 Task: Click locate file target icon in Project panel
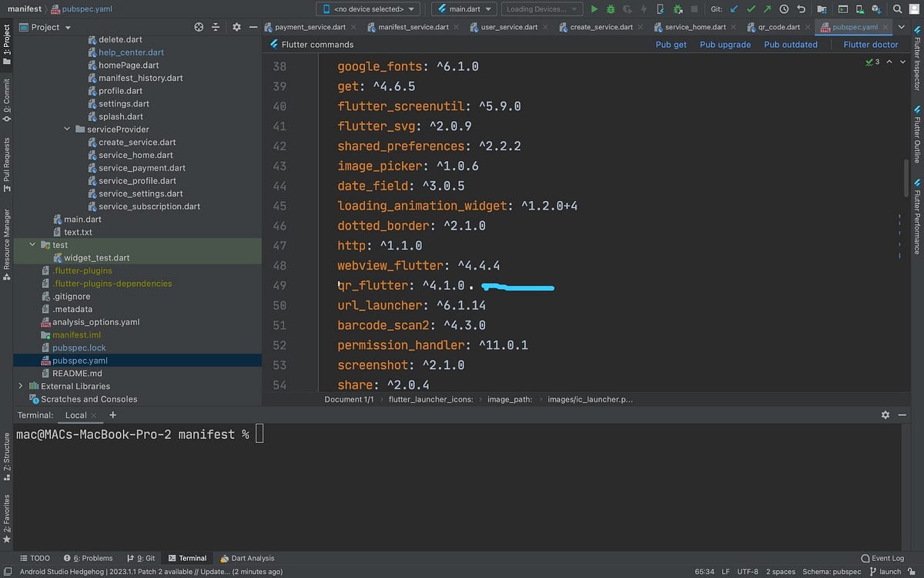coord(199,27)
